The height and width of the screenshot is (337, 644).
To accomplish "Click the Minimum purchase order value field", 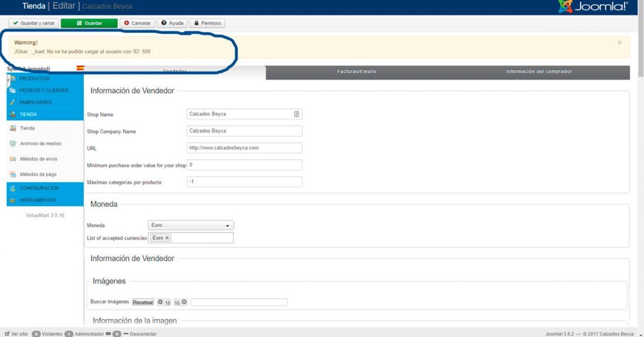I will [x=244, y=165].
